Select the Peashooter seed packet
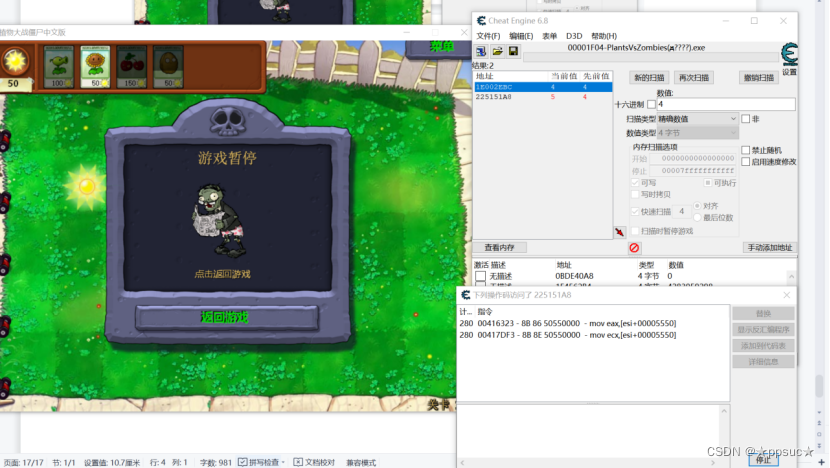This screenshot has width=830, height=468. pyautogui.click(x=59, y=67)
